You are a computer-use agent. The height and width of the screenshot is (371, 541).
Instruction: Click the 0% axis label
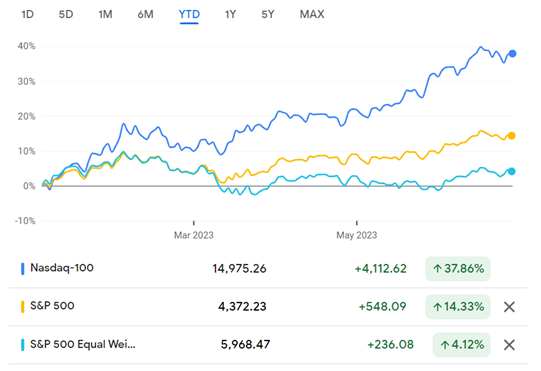(x=29, y=186)
